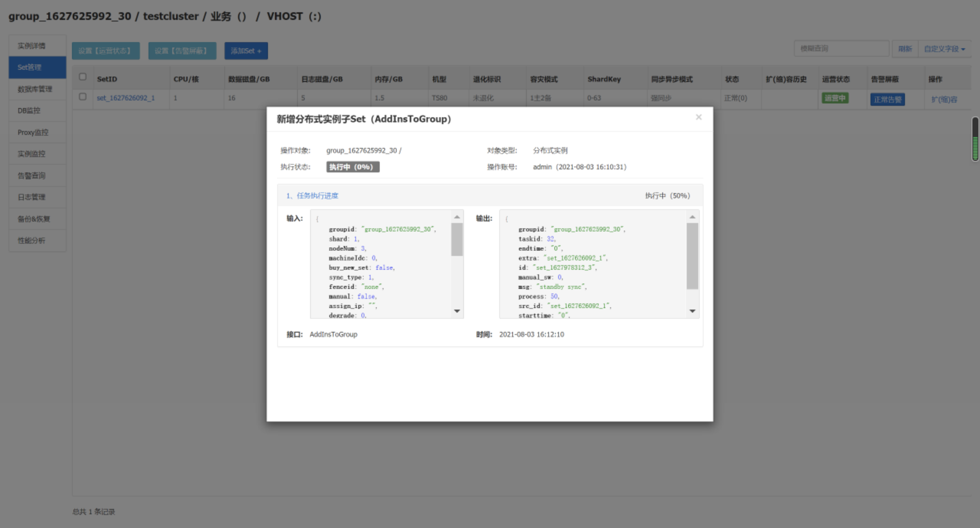Check the set_1627626092_1 row checkbox

pyautogui.click(x=83, y=97)
